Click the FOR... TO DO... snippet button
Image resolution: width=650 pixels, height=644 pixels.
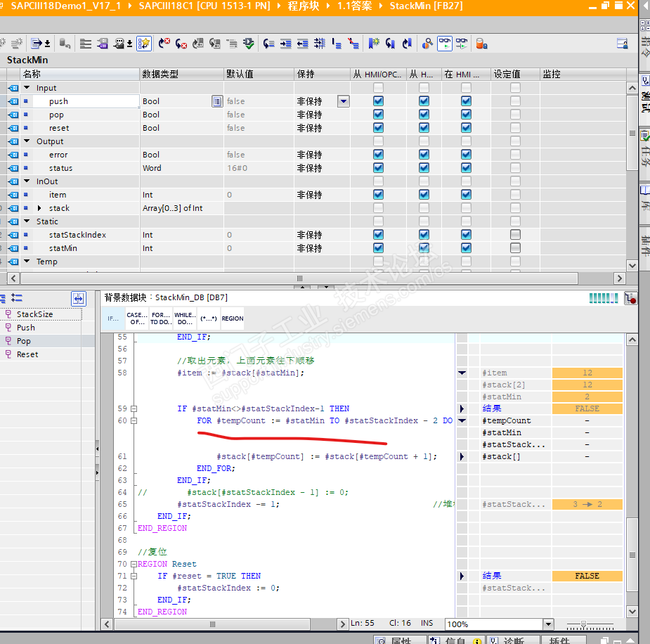pos(161,318)
